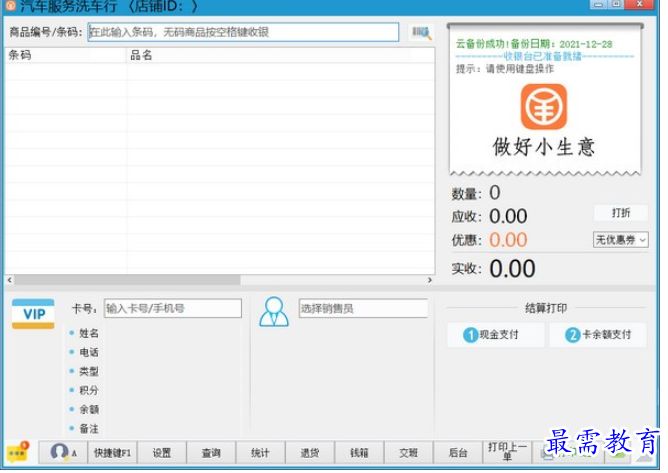Click 打印上一单 print last order
The height and width of the screenshot is (473, 668).
click(x=507, y=452)
